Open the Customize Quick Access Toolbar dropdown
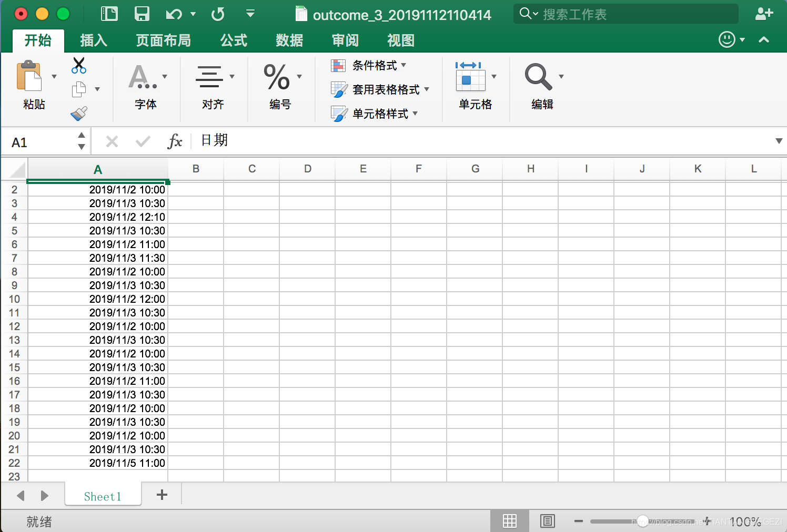787x532 pixels. 250,14
